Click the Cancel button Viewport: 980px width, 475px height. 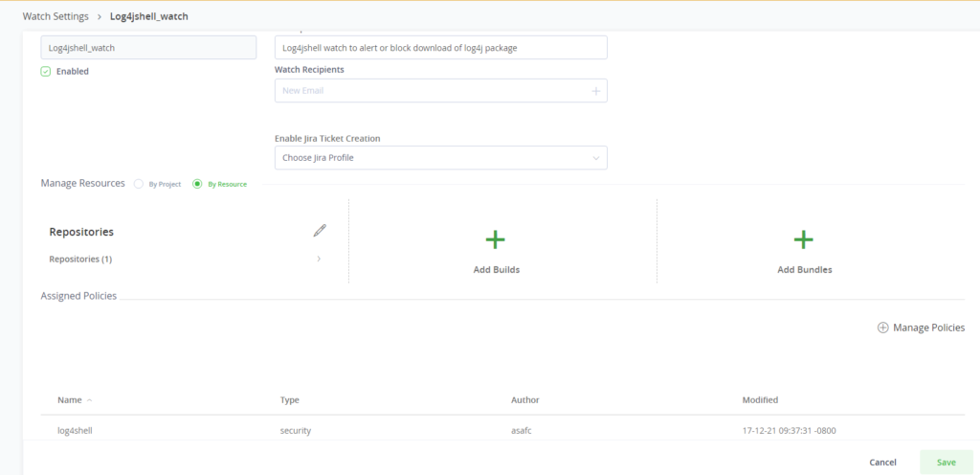tap(882, 463)
